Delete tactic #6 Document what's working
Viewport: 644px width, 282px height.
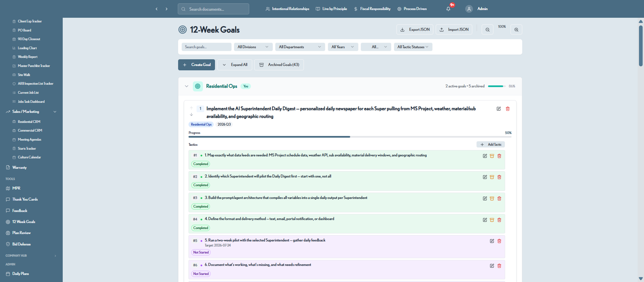(499, 266)
